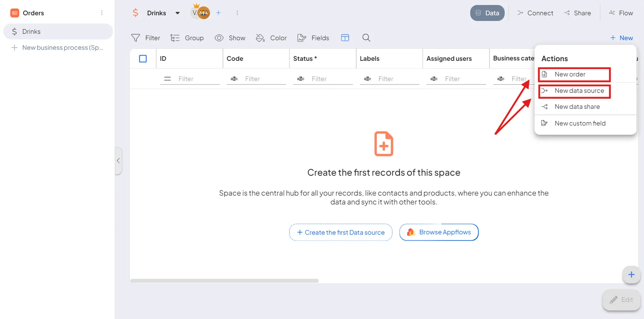644x319 pixels.
Task: Open the header three-dot options menu
Action: [237, 13]
